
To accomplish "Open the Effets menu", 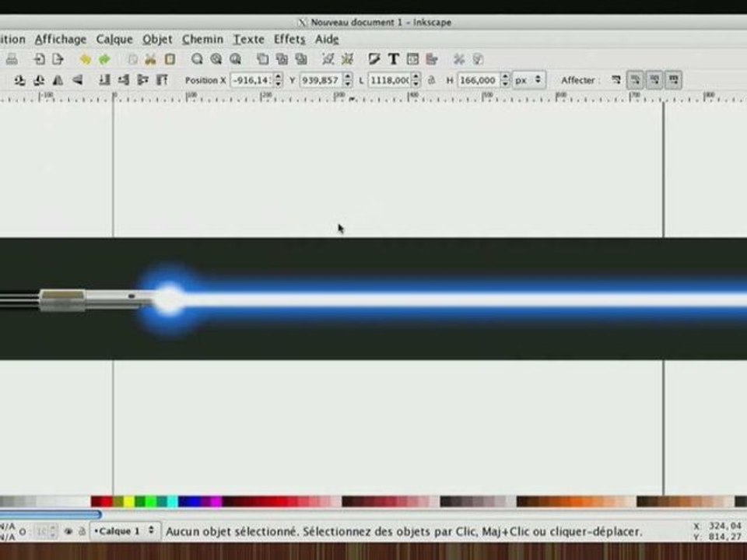I will 289,40.
